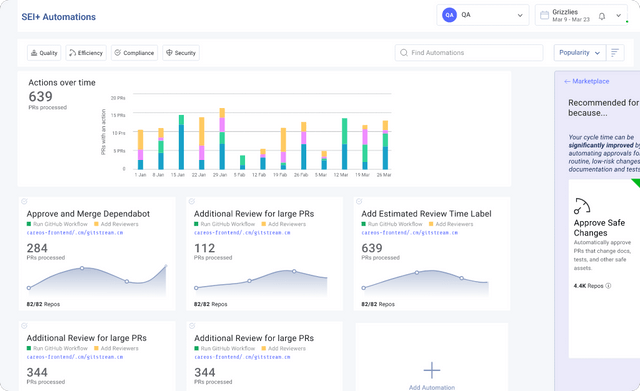The height and width of the screenshot is (391, 640).
Task: Click the sort order lines icon
Action: [615, 53]
